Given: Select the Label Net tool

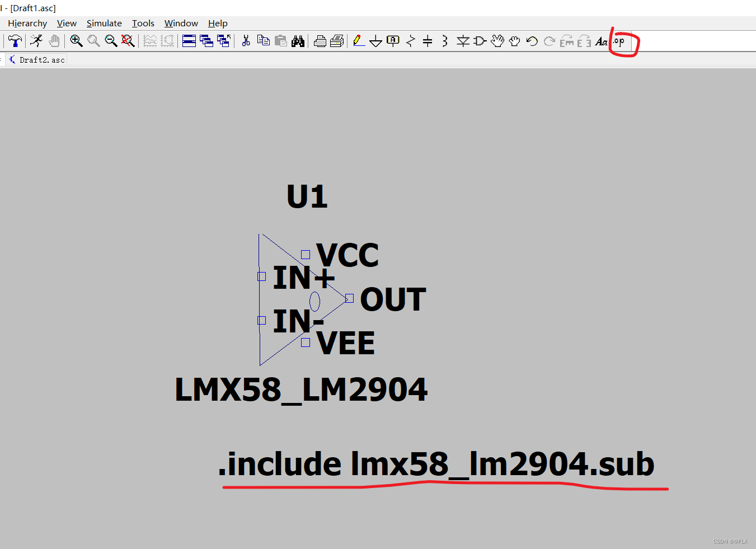Looking at the screenshot, I should pos(393,41).
